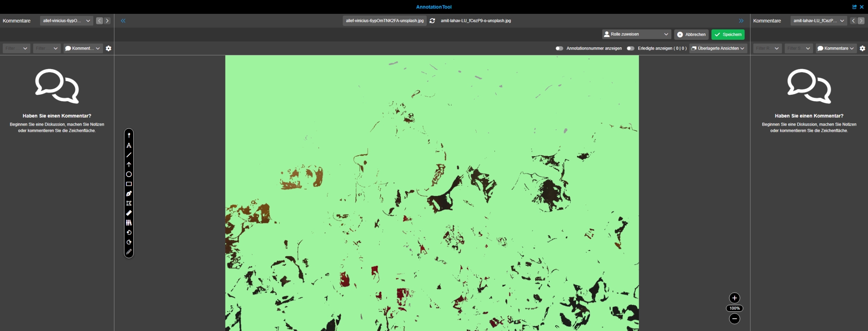868x331 pixels.
Task: Click the Kommentare heading in left panel
Action: (17, 21)
